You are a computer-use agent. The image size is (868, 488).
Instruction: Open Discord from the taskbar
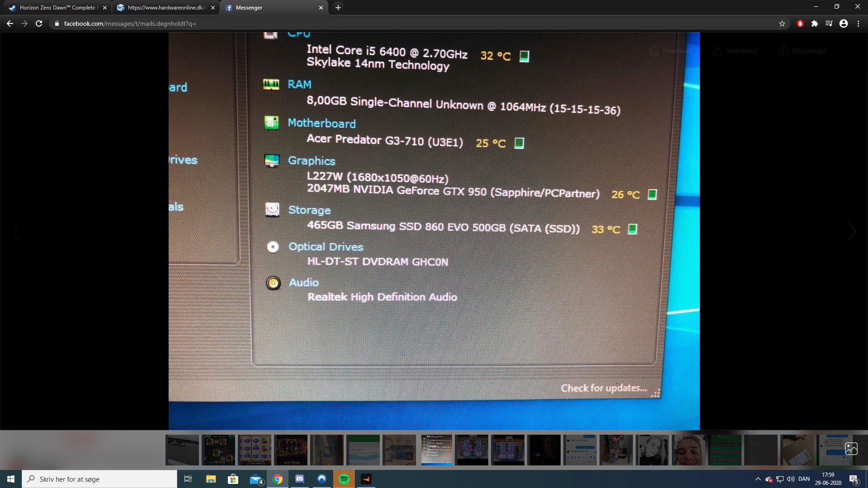(x=300, y=479)
